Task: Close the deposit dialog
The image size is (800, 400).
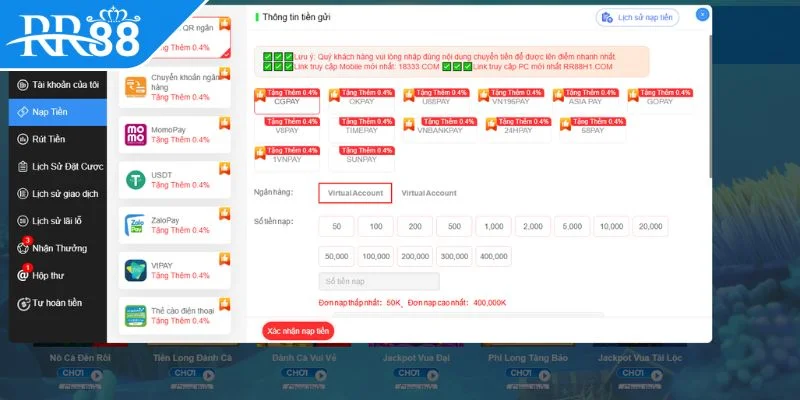Action: pos(703,15)
